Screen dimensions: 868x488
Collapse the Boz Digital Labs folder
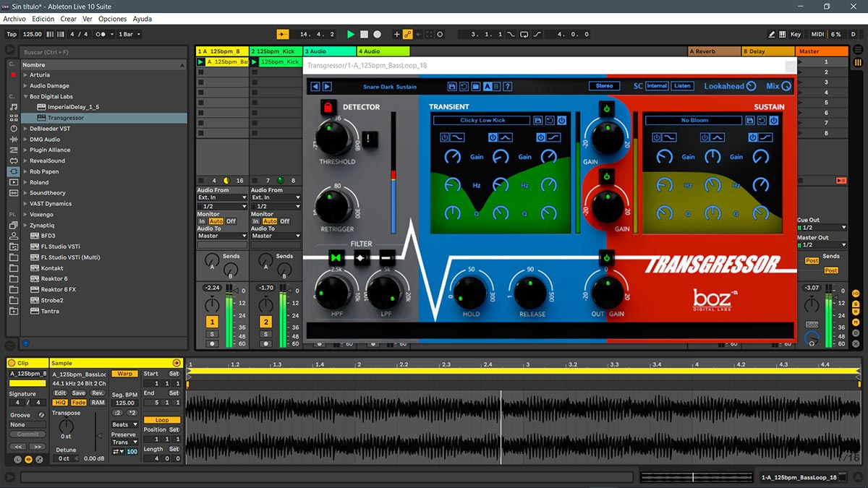(25, 96)
